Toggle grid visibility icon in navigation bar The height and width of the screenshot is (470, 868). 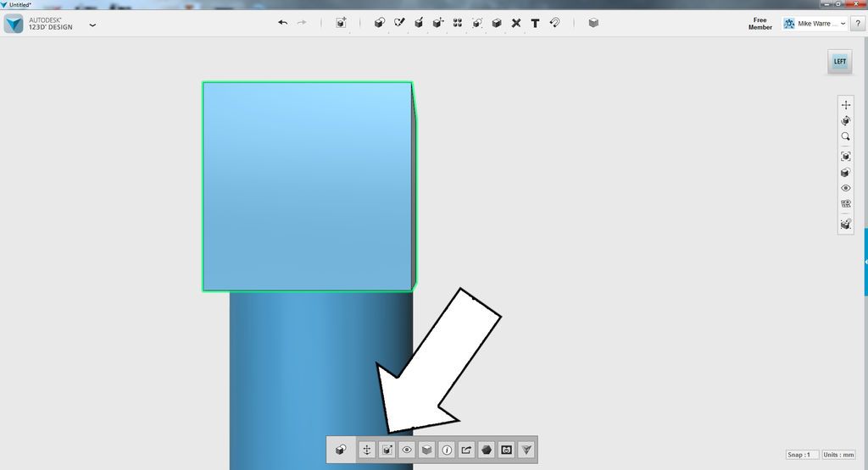click(x=845, y=203)
